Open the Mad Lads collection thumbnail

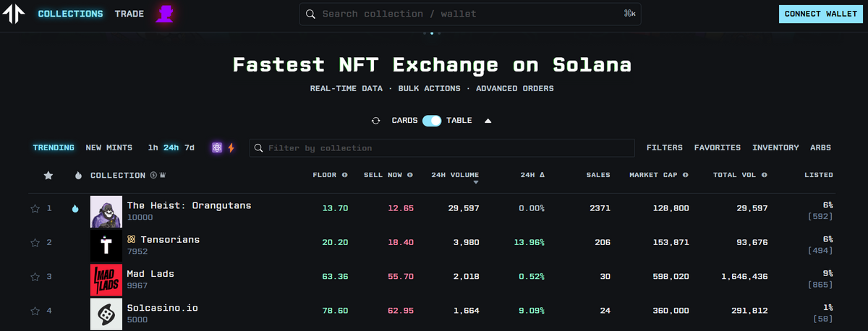point(106,280)
